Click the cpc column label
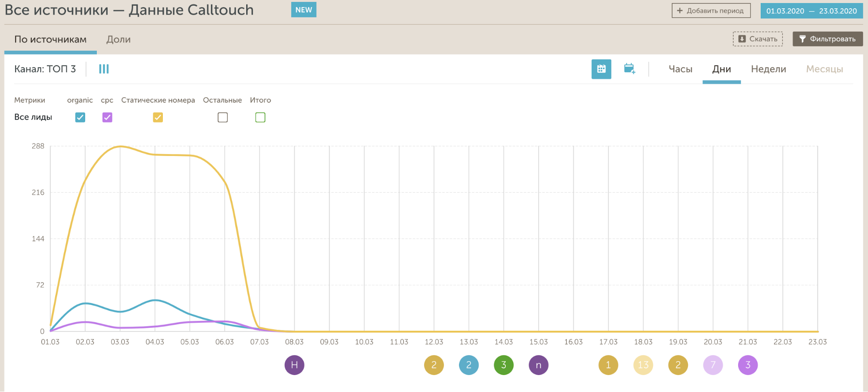The height and width of the screenshot is (392, 868). [x=107, y=100]
